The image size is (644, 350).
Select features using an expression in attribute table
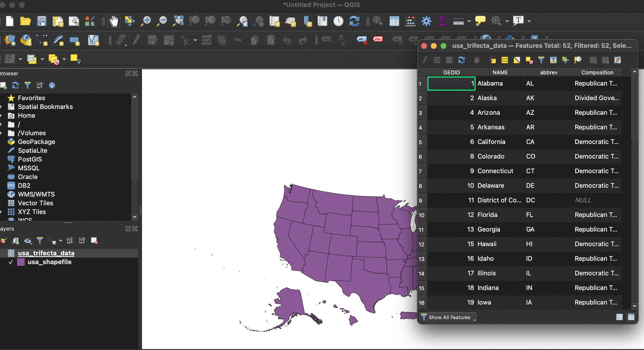tap(492, 60)
